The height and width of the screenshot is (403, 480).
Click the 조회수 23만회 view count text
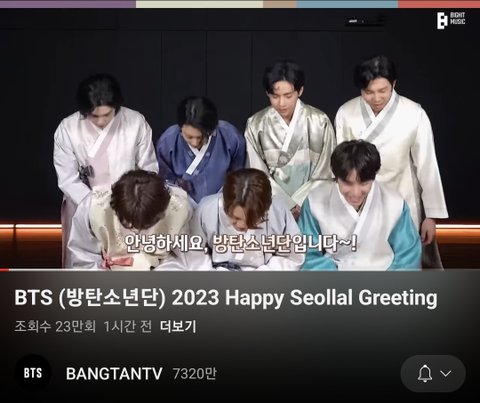point(55,326)
